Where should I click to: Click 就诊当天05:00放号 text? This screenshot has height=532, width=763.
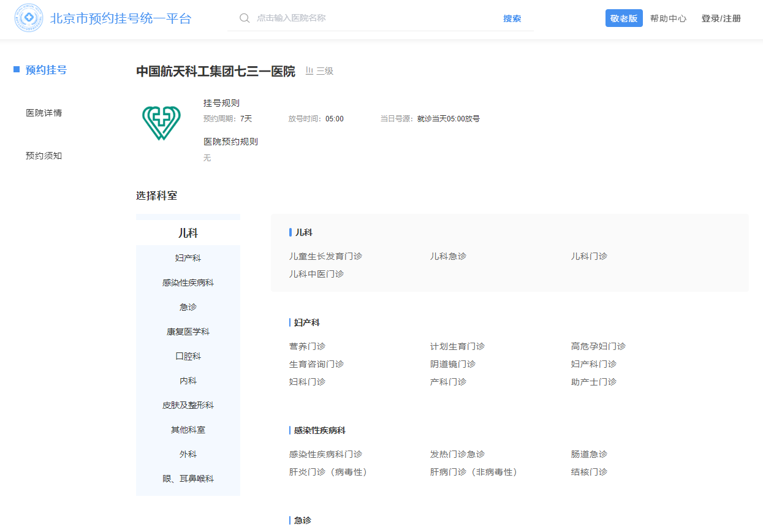pos(449,119)
